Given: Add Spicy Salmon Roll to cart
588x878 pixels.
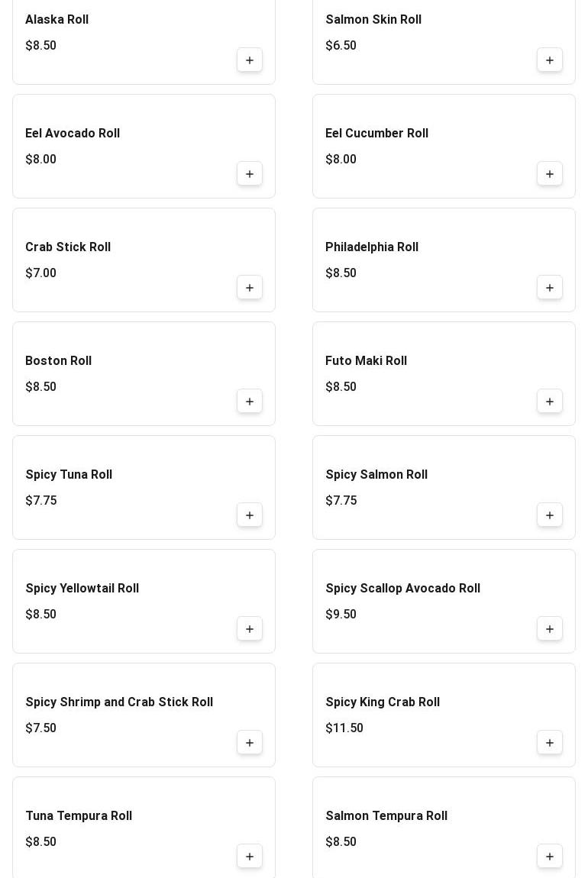Looking at the screenshot, I should click(550, 515).
